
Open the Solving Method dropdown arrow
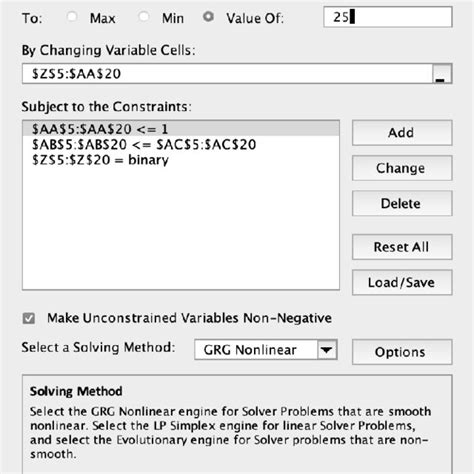pyautogui.click(x=327, y=350)
